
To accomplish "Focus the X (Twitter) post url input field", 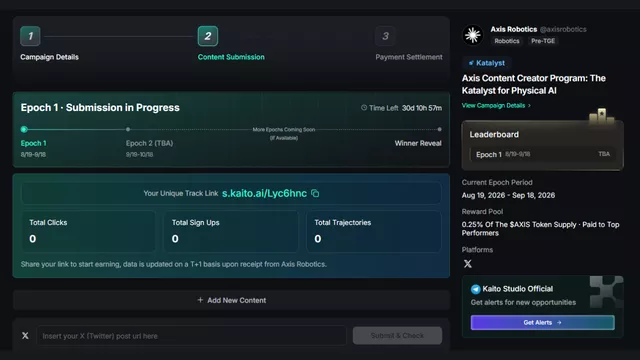I will coord(191,336).
